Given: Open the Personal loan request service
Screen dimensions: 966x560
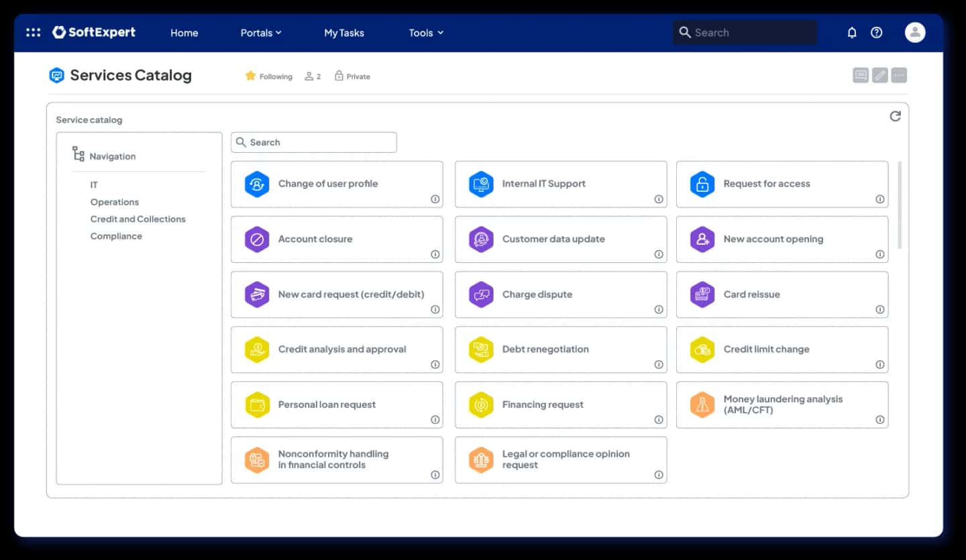Looking at the screenshot, I should [337, 404].
